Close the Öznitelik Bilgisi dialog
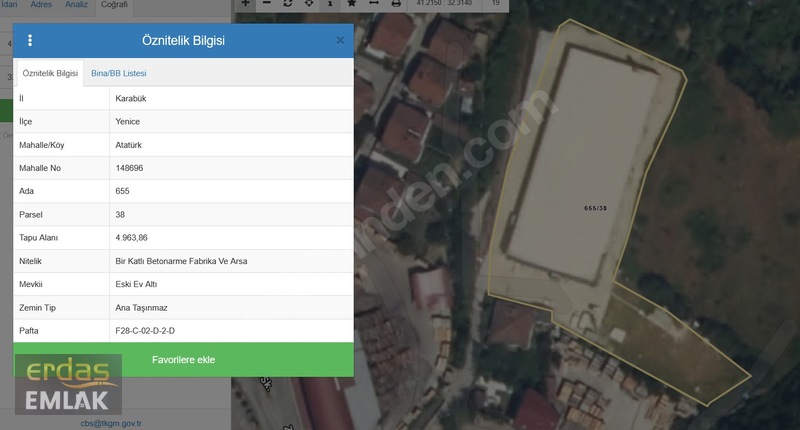Image resolution: width=800 pixels, height=430 pixels. click(340, 40)
